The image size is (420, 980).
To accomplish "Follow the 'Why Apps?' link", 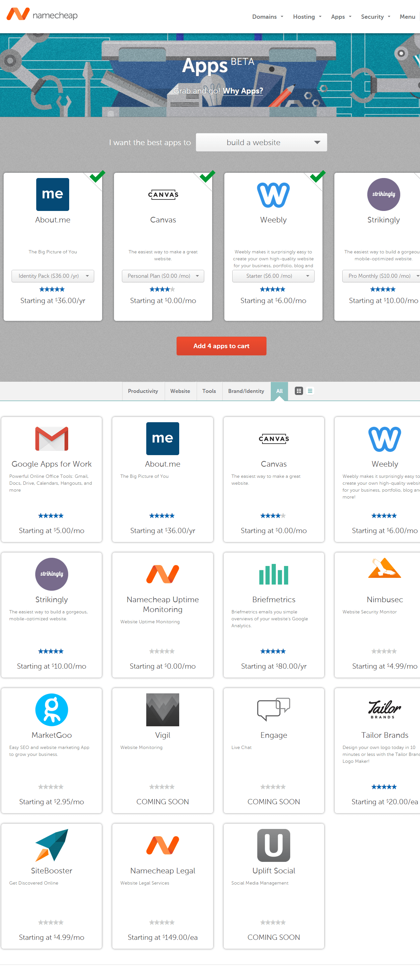I will 243,91.
